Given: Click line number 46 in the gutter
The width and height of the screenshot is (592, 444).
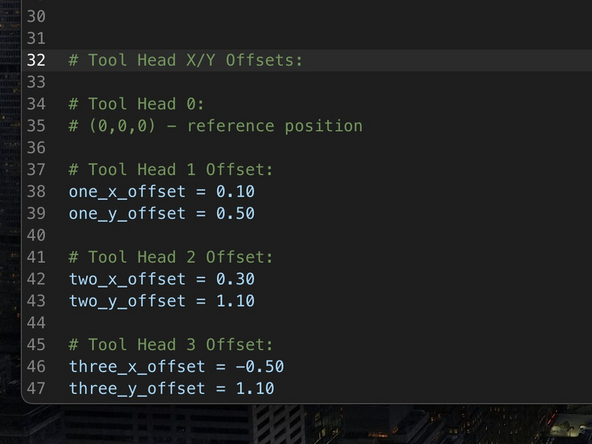Looking at the screenshot, I should tap(36, 367).
